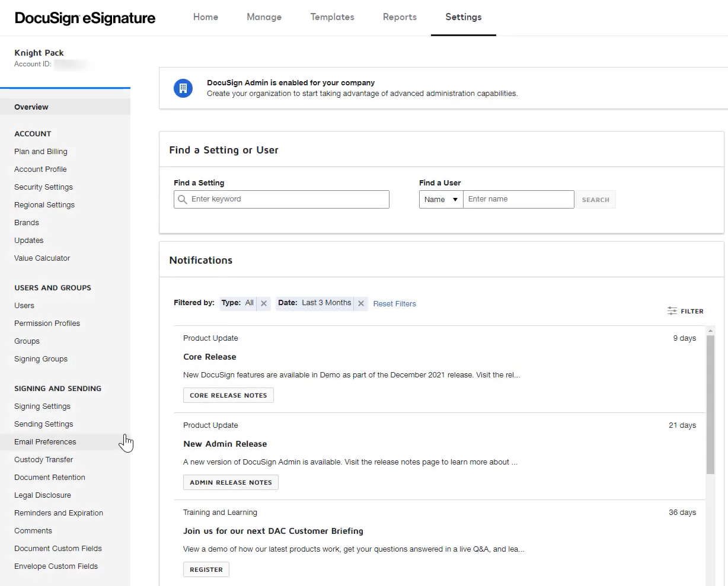Open the Name dropdown in Find a User
This screenshot has height=586, width=728.
(441, 200)
